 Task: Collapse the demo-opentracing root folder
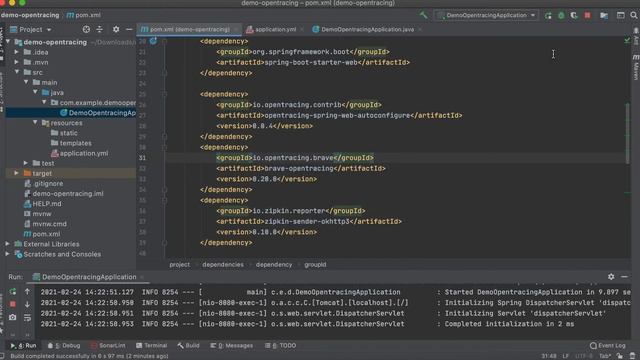tap(8, 42)
